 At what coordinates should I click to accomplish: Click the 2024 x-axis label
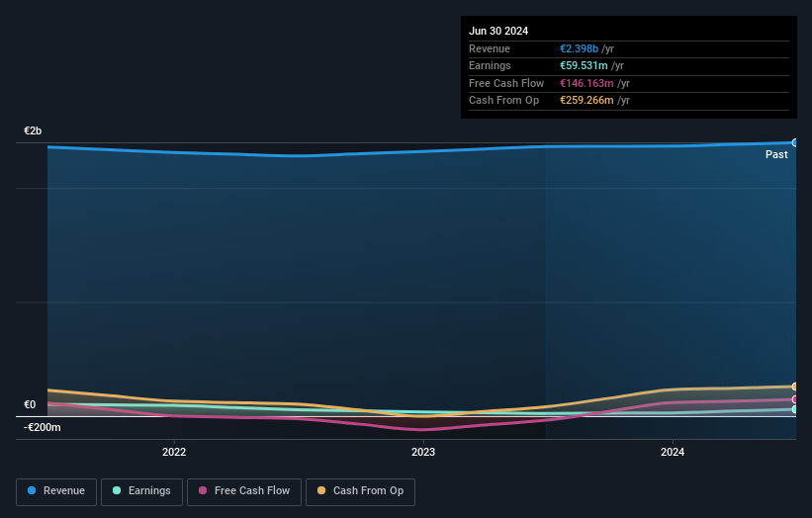click(x=673, y=453)
